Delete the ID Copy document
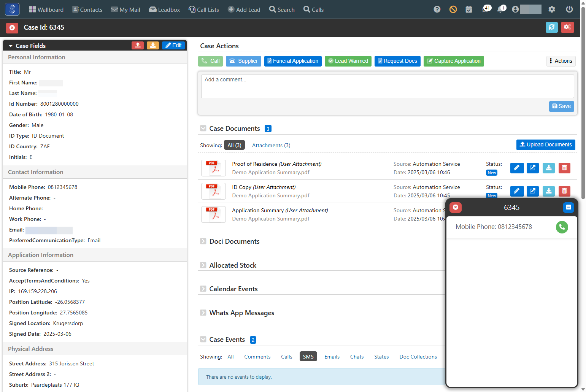Screen dimensions: 586x392 point(564,191)
